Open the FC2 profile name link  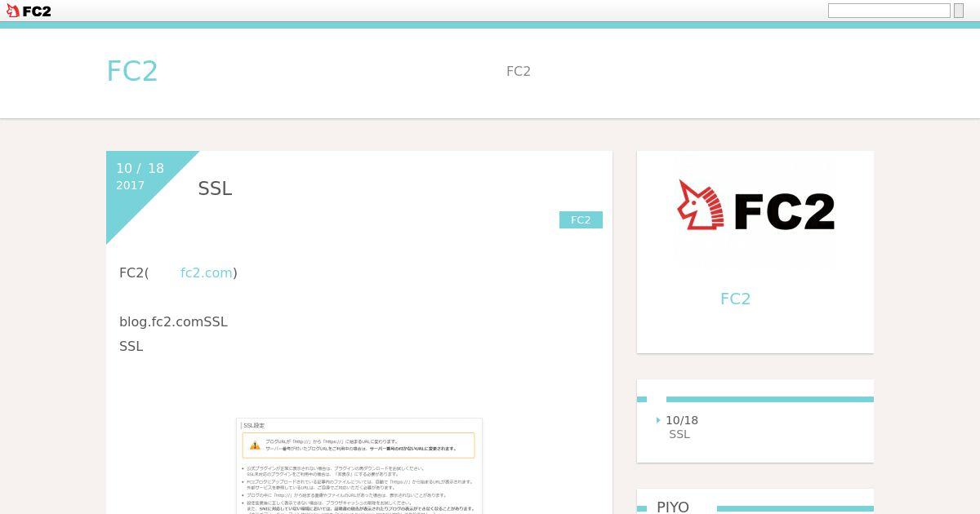(735, 299)
